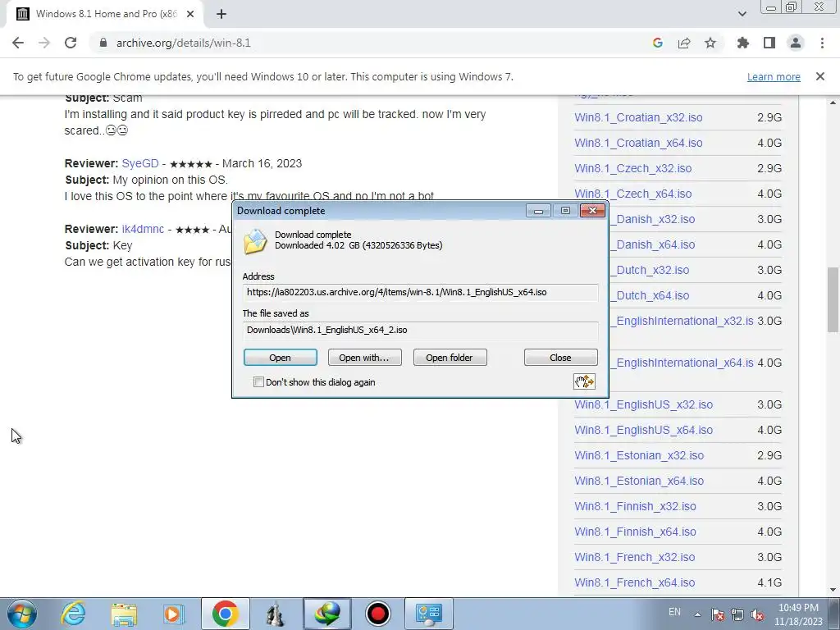Open the new tab plus button

[x=221, y=14]
